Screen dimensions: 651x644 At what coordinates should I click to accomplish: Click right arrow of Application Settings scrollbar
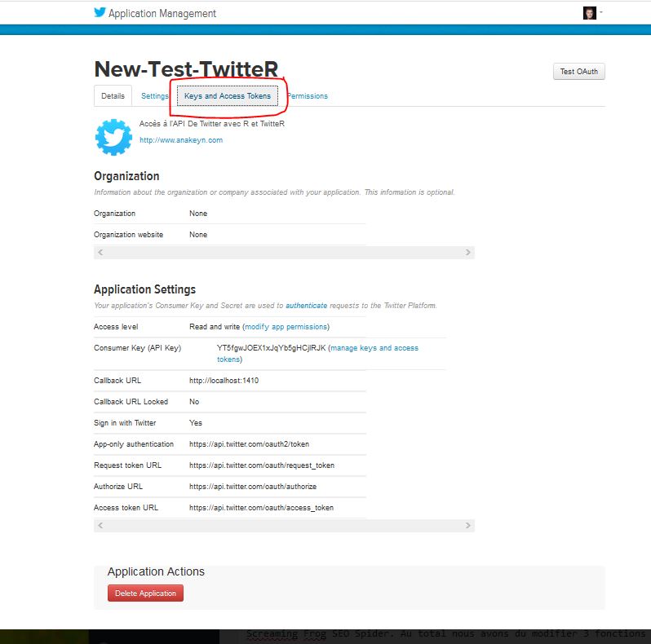click(468, 525)
